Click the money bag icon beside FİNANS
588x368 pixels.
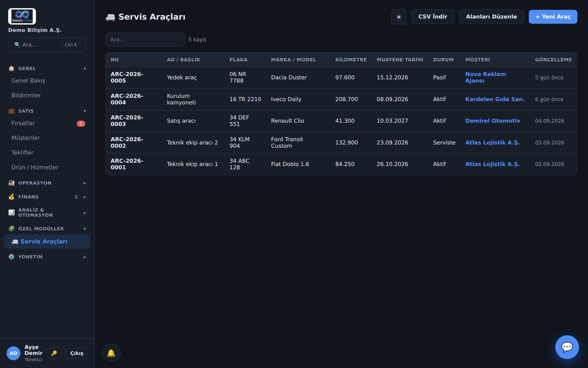click(x=11, y=197)
